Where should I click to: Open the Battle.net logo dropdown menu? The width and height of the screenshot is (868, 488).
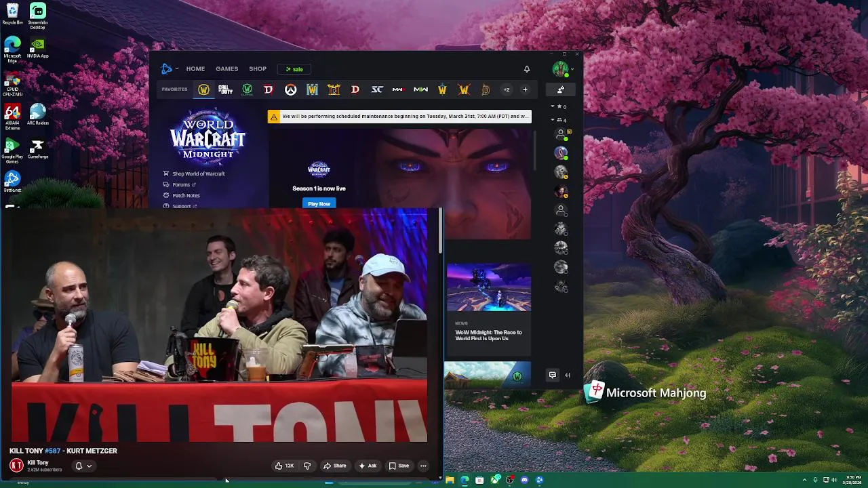[x=170, y=68]
